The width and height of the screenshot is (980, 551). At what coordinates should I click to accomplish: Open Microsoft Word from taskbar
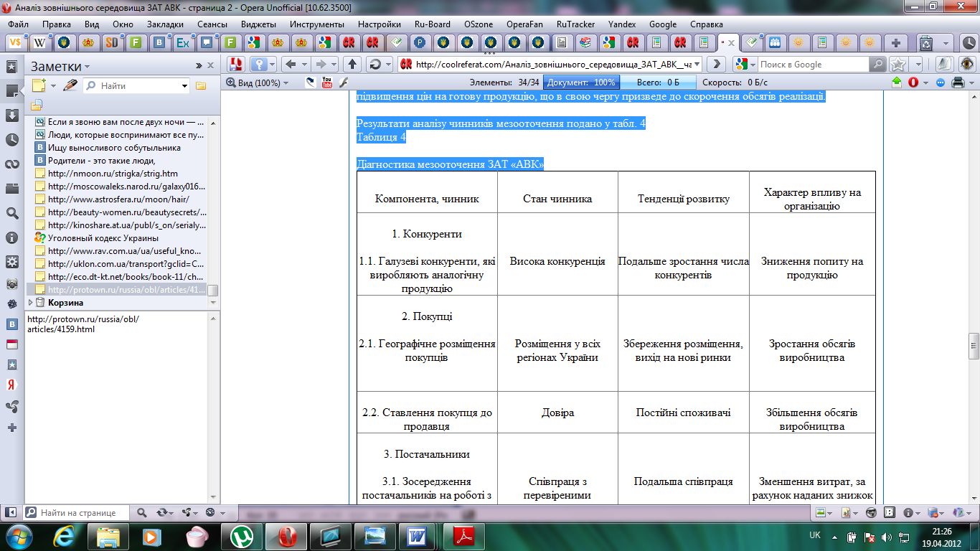(x=417, y=536)
